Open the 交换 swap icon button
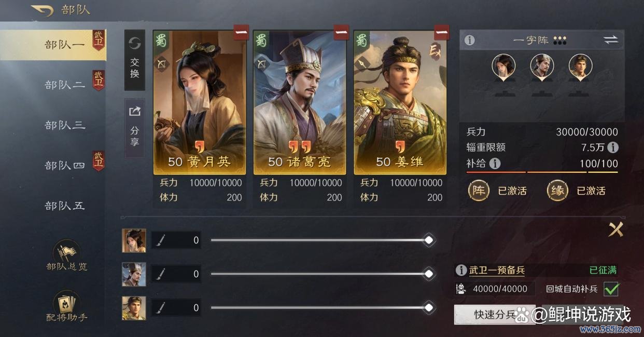The width and height of the screenshot is (644, 337). 135,60
